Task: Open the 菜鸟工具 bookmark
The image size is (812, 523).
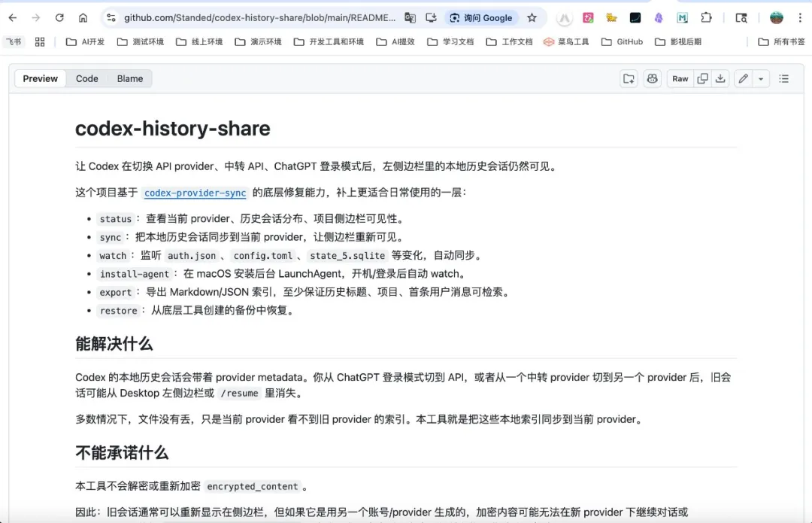Action: [567, 41]
